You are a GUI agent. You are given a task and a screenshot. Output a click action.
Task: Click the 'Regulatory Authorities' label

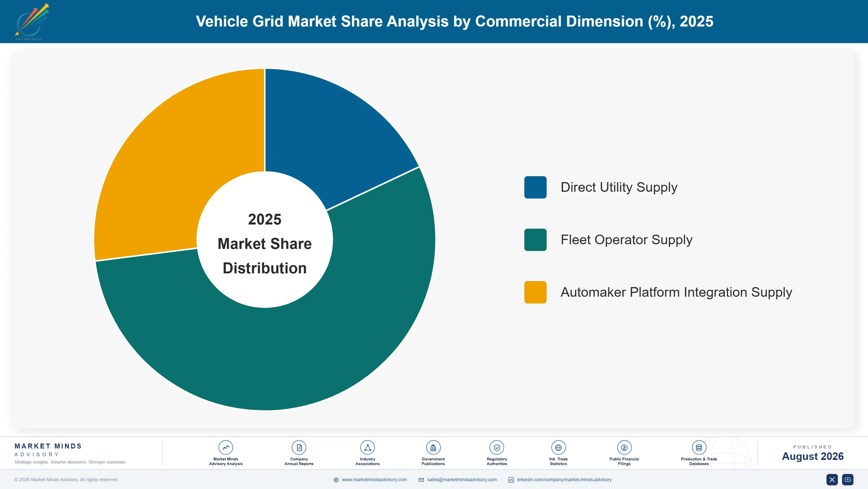497,461
